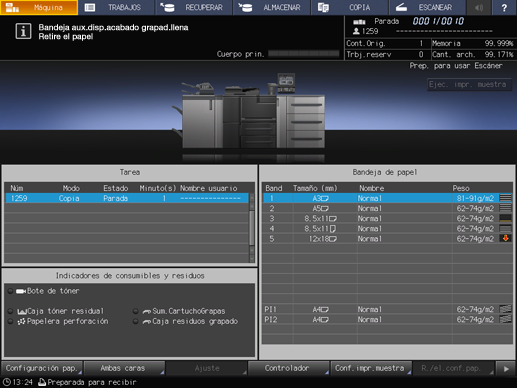Open Ambas caras menu
The height and width of the screenshot is (388, 517).
pos(124,368)
